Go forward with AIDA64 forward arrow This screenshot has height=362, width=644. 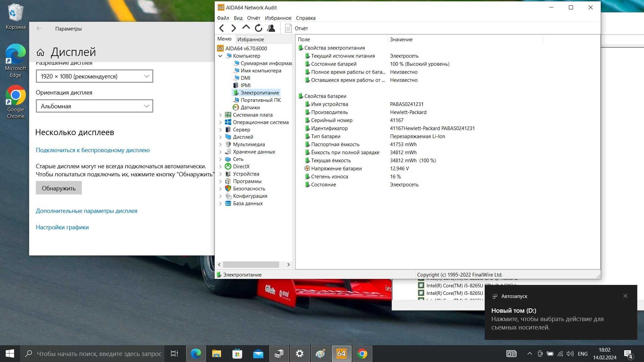(233, 28)
